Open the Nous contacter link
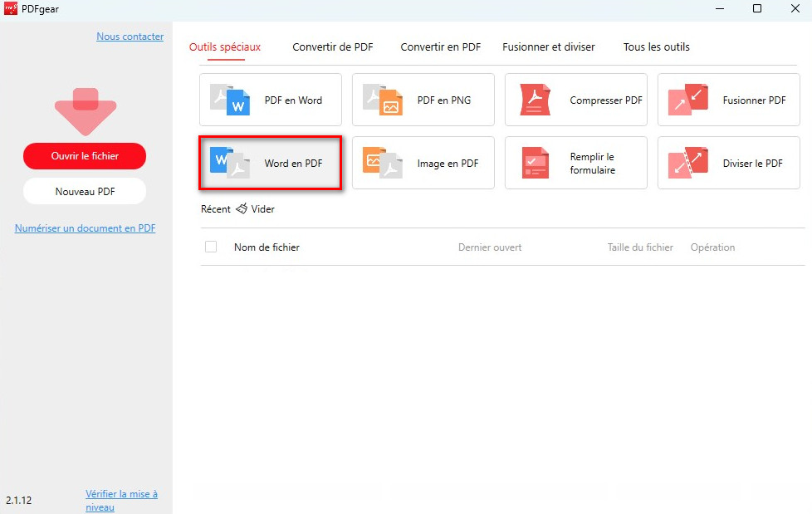This screenshot has height=514, width=812. (x=130, y=37)
